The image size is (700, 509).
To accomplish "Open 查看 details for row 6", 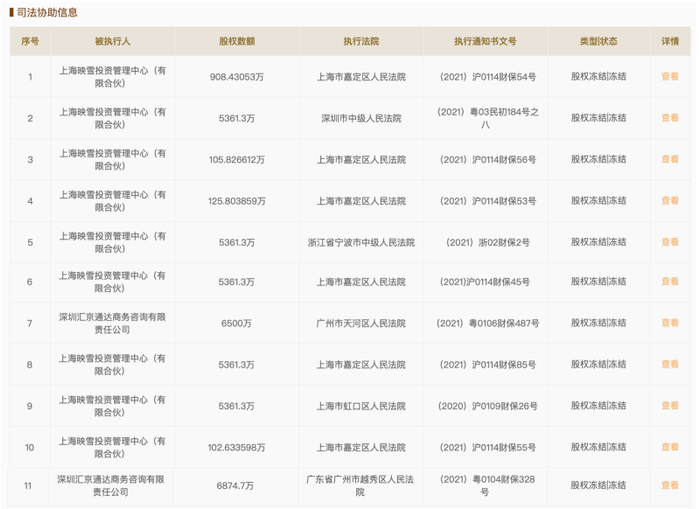I will click(670, 282).
